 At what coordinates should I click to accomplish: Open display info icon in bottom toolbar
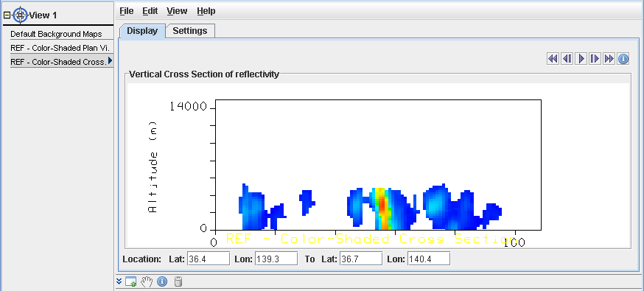(162, 281)
